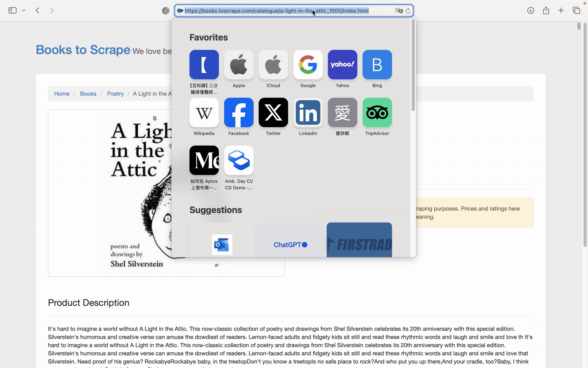Open the 豆知識 favorite
The width and height of the screenshot is (588, 368).
[204, 64]
